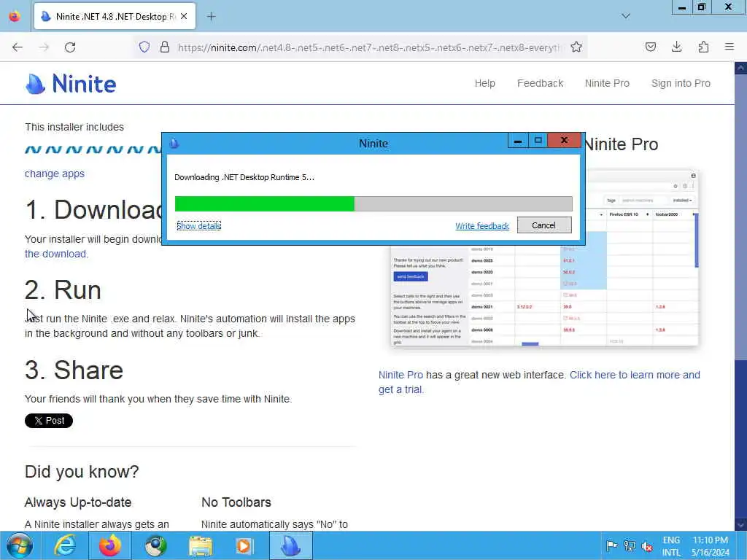Image resolution: width=747 pixels, height=560 pixels.
Task: Click the Action Center flag icon
Action: click(611, 545)
